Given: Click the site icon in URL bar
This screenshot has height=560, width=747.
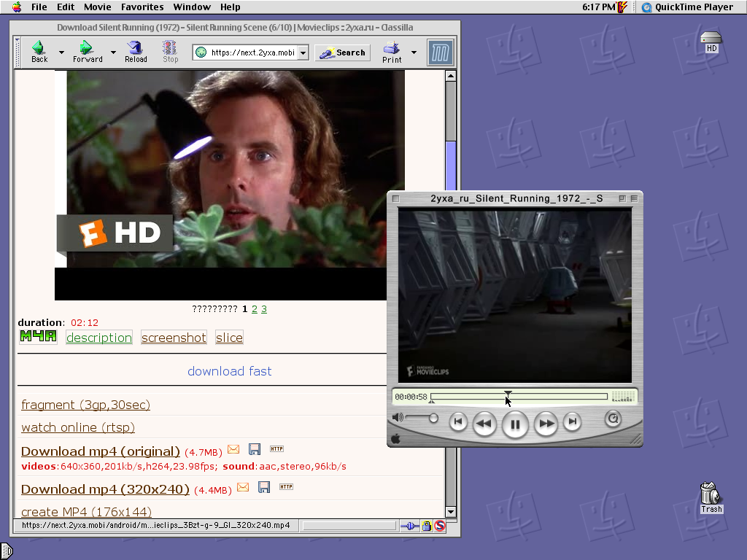Looking at the screenshot, I should [201, 52].
